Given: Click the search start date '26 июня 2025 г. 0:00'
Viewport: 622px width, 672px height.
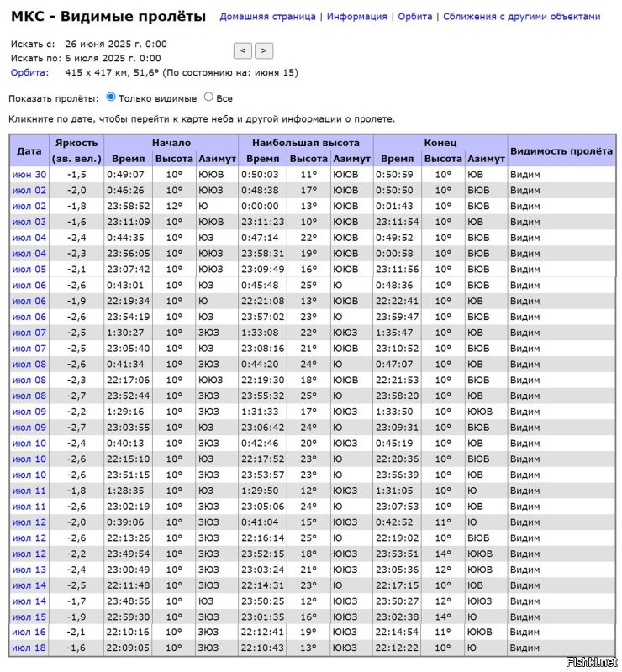Looking at the screenshot, I should [x=116, y=45].
